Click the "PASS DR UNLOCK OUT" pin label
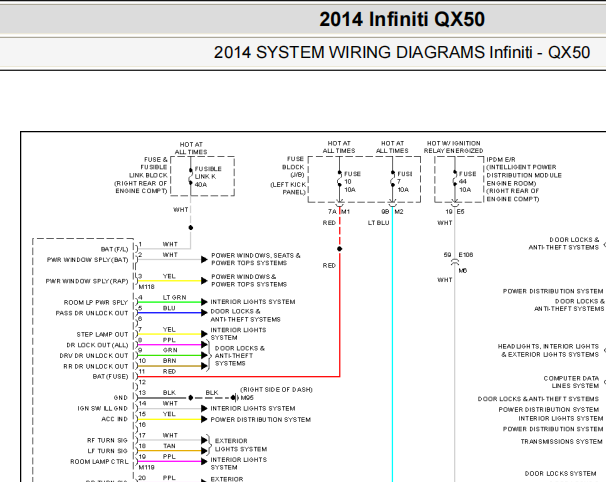The image size is (606, 482). click(92, 313)
